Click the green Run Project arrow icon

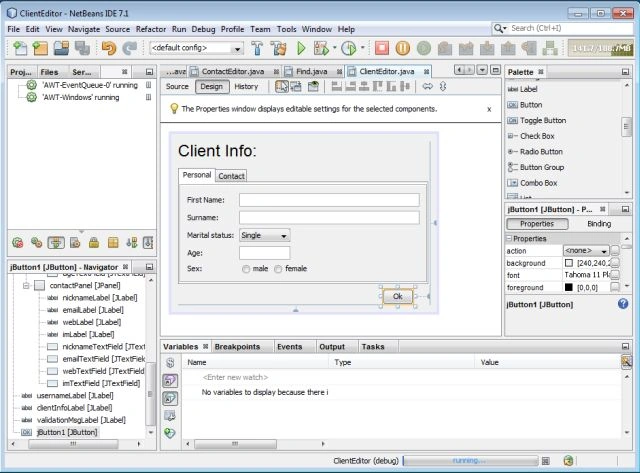(301, 48)
